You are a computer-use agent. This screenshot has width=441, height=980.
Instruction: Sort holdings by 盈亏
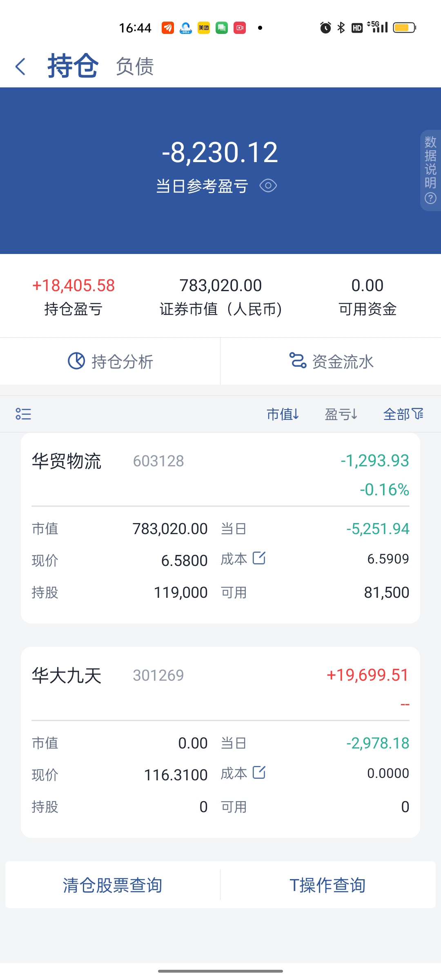pos(341,414)
